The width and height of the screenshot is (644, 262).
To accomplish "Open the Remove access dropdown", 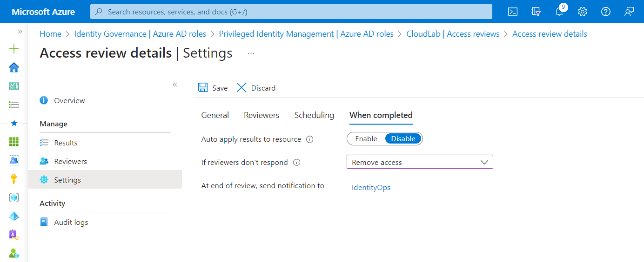I will (420, 162).
